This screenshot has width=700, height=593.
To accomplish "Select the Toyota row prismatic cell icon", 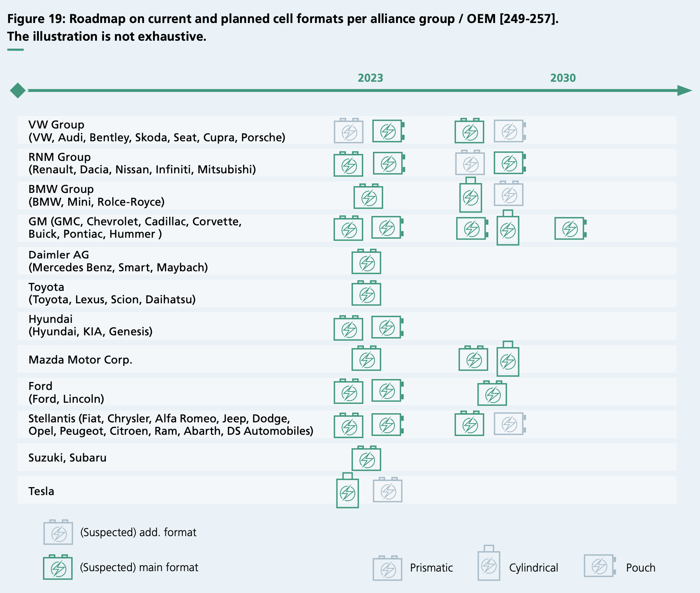I will (366, 294).
